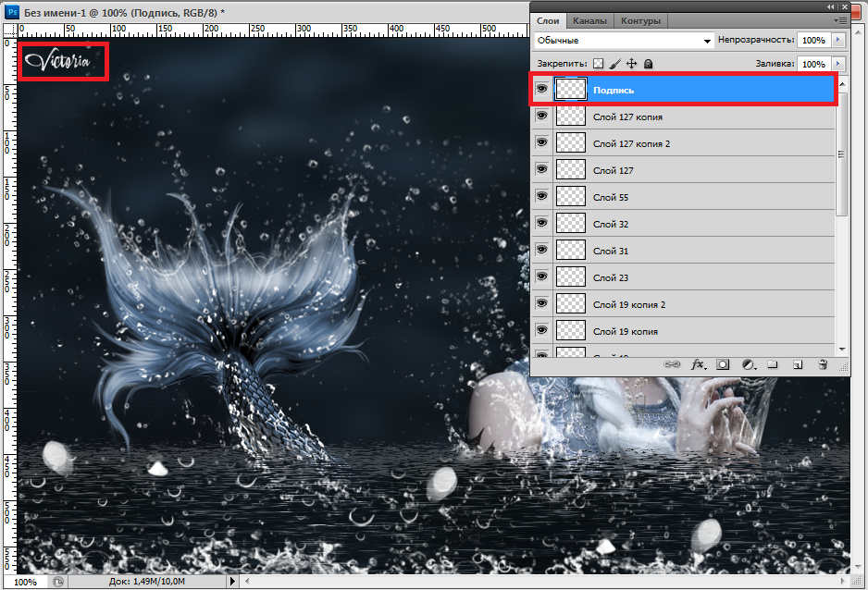The width and height of the screenshot is (868, 590).
Task: Click layers list scroll up arrow
Action: click(842, 84)
